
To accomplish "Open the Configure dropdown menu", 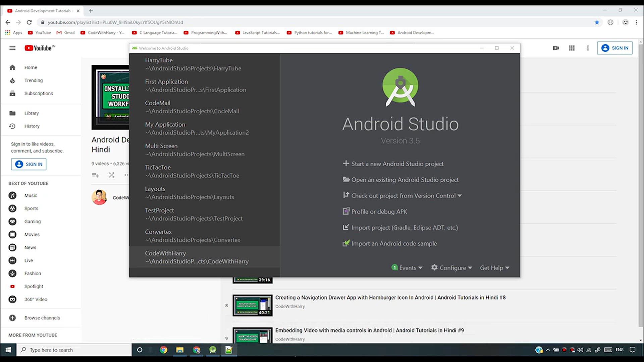I will coord(451,267).
